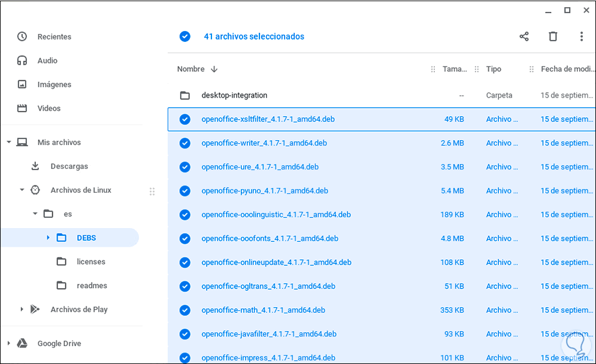The image size is (596, 364).
Task: Click the sidebar resize grip dots
Action: point(152,192)
